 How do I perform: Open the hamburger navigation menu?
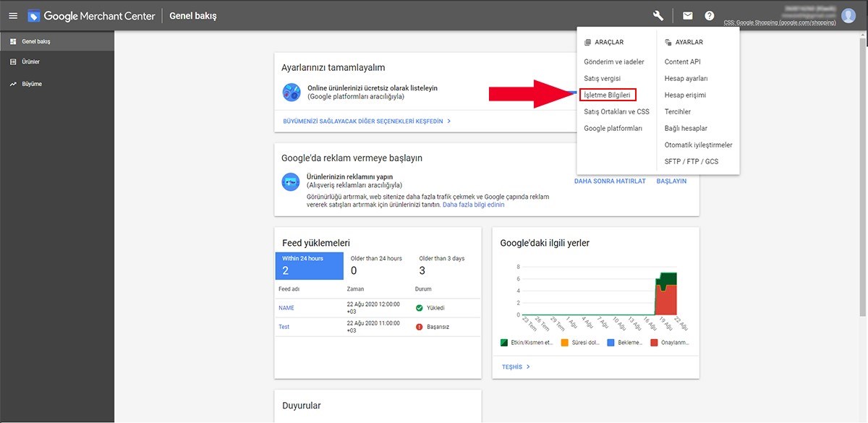pyautogui.click(x=13, y=15)
